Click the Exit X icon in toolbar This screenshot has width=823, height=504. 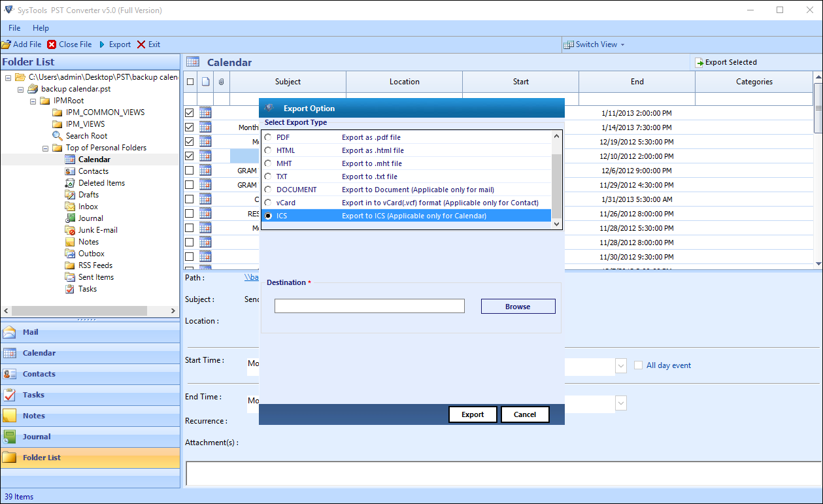click(142, 44)
